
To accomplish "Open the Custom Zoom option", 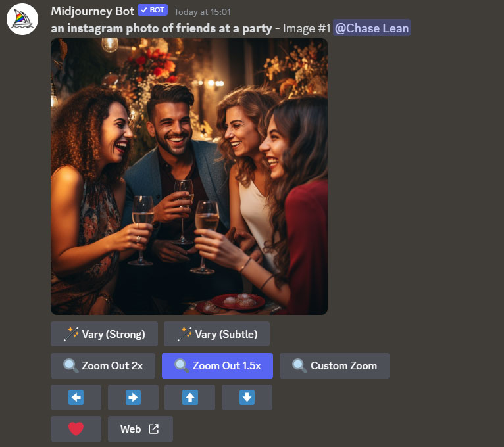I will click(x=334, y=366).
